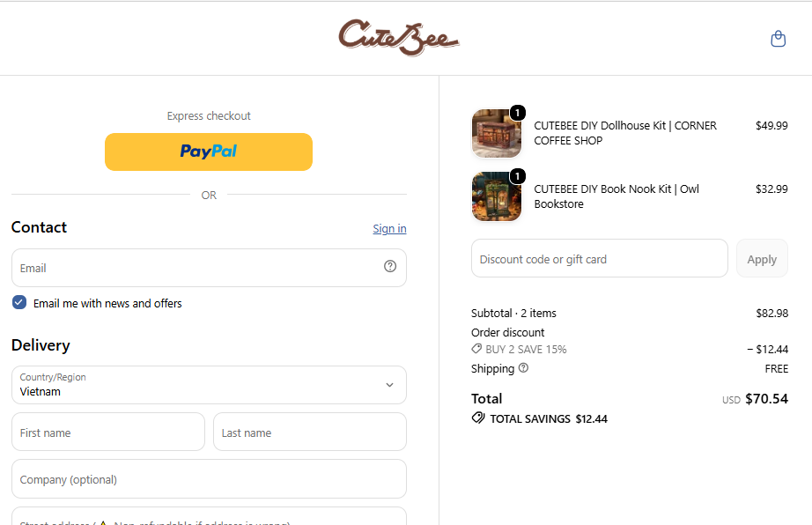Click the Country/Region chevron arrow

pyautogui.click(x=389, y=385)
